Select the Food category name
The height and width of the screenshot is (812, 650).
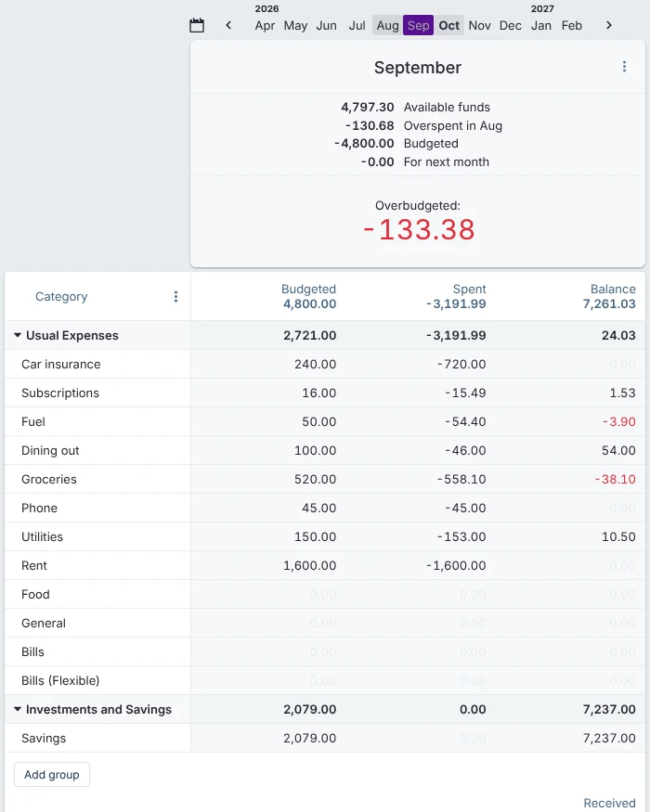tap(35, 595)
